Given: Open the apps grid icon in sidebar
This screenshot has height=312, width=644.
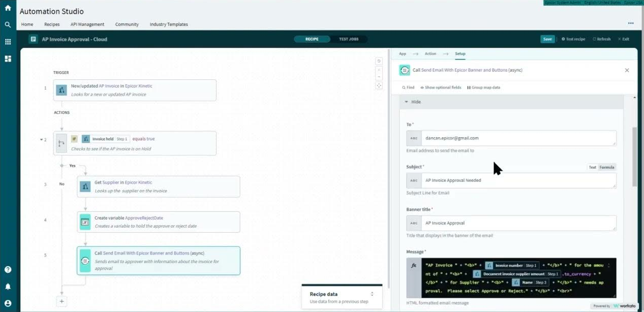Looking at the screenshot, I should pyautogui.click(x=8, y=42).
